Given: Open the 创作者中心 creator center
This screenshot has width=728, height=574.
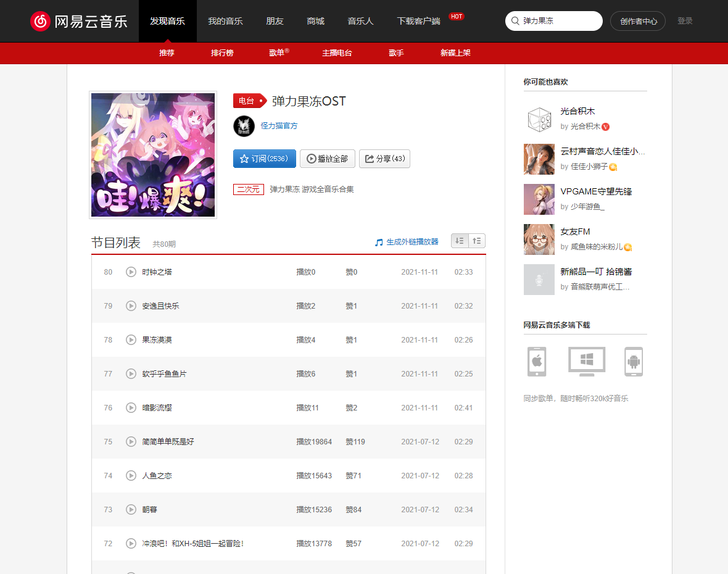Looking at the screenshot, I should coord(638,21).
